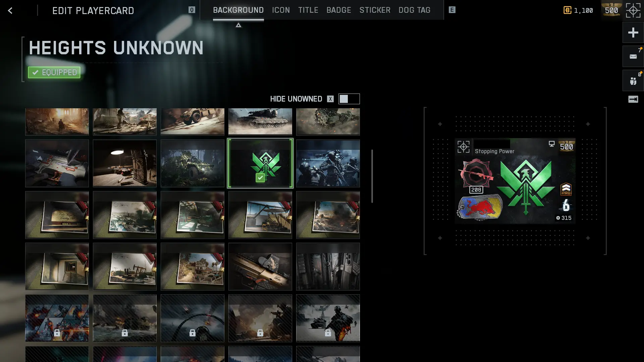Click the background list vertical scrollbar
Viewport: 644px width, 362px height.
372,176
